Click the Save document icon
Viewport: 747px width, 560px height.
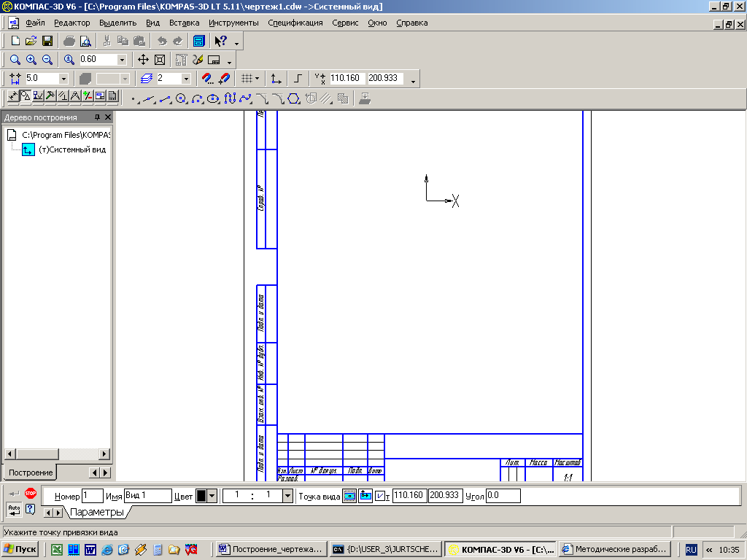pos(47,42)
